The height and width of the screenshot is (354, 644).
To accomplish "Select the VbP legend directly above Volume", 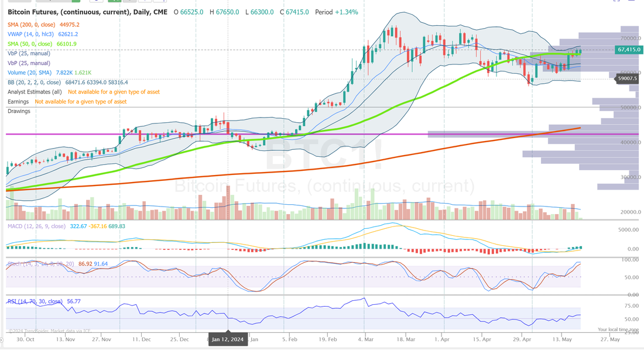I will point(29,63).
